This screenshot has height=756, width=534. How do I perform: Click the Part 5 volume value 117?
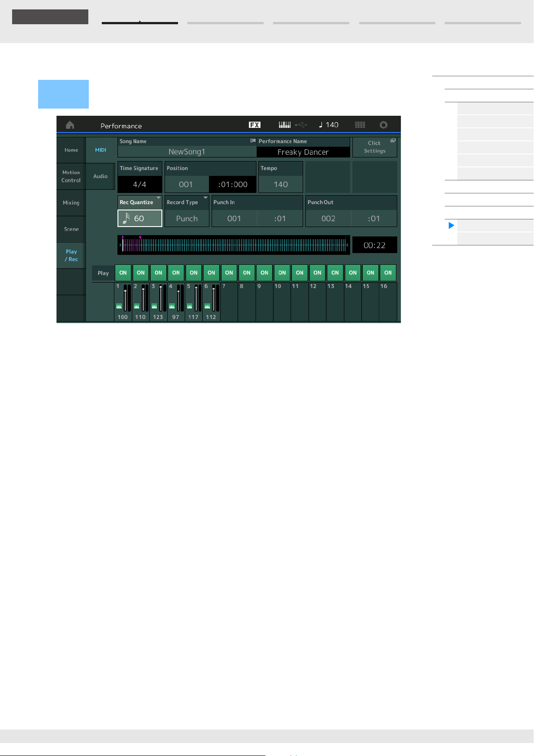[193, 317]
